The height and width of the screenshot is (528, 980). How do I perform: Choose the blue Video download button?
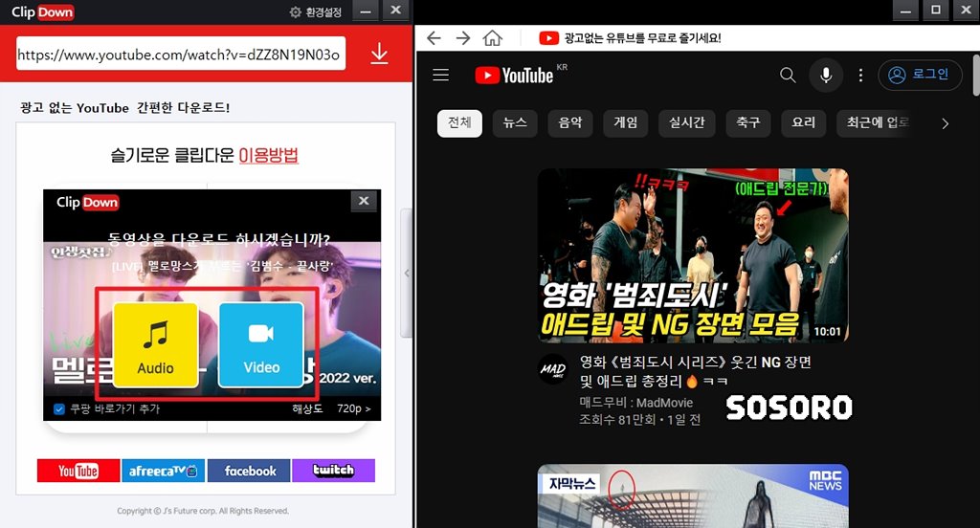(x=261, y=344)
